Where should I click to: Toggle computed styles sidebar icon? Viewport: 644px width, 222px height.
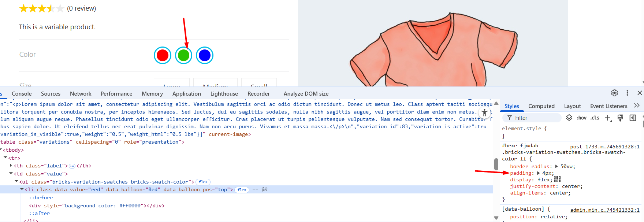coord(633,118)
